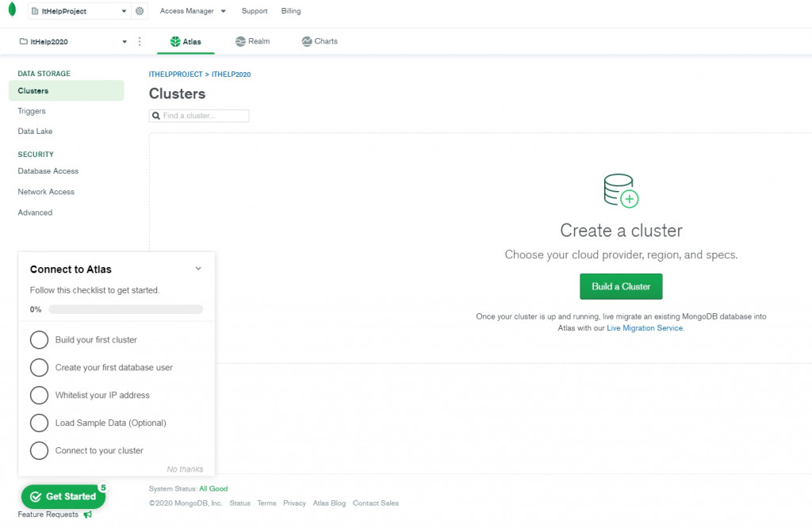Click No thanks in checklist
The image size is (812, 528).
[185, 469]
